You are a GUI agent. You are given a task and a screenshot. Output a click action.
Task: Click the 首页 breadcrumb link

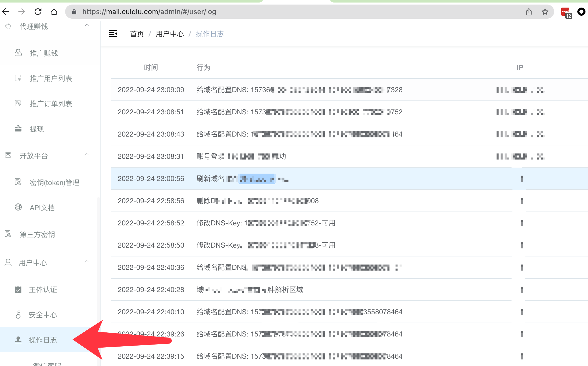coord(137,34)
